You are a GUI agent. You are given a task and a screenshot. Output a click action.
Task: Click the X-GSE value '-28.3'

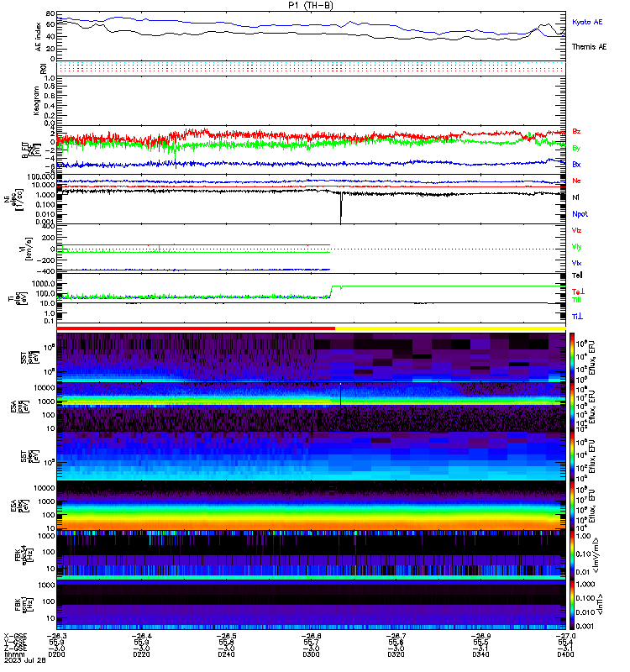click(56, 636)
